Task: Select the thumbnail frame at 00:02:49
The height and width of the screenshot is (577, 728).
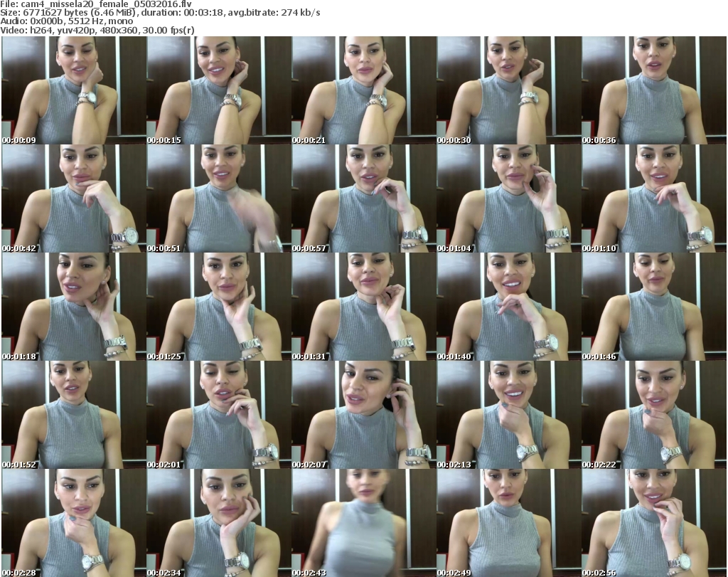Action: [509, 523]
